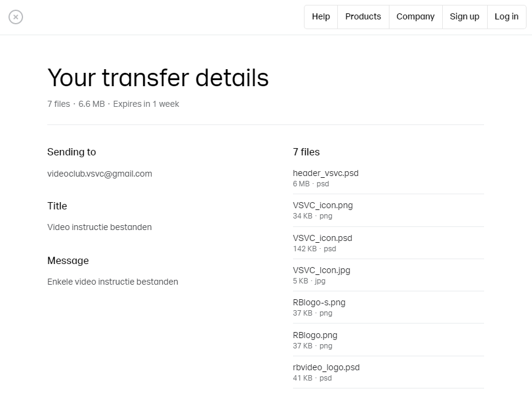Screen dimensions: 532x400
Task: Click the Log in button
Action: [x=507, y=16]
